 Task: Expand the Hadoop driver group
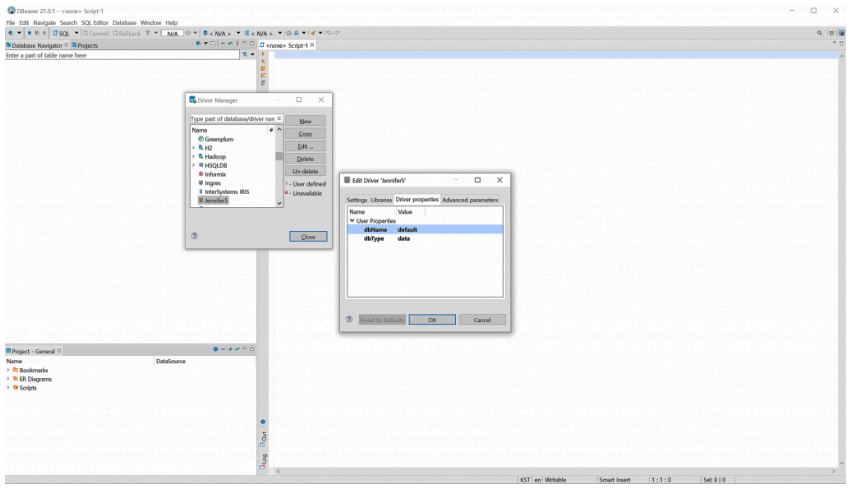coord(194,157)
